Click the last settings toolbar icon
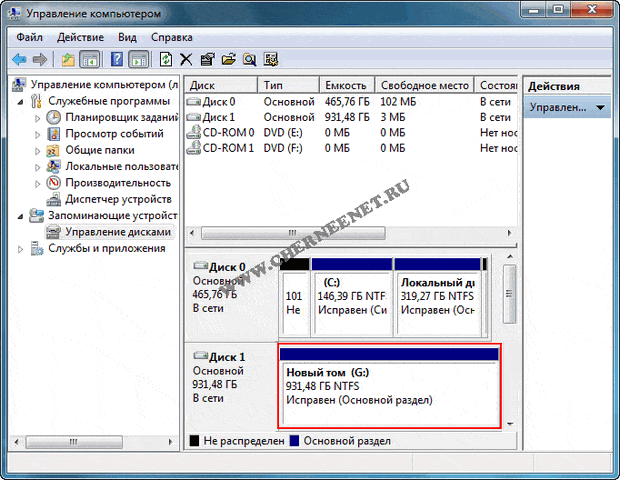This screenshot has height=480, width=620. tap(271, 60)
